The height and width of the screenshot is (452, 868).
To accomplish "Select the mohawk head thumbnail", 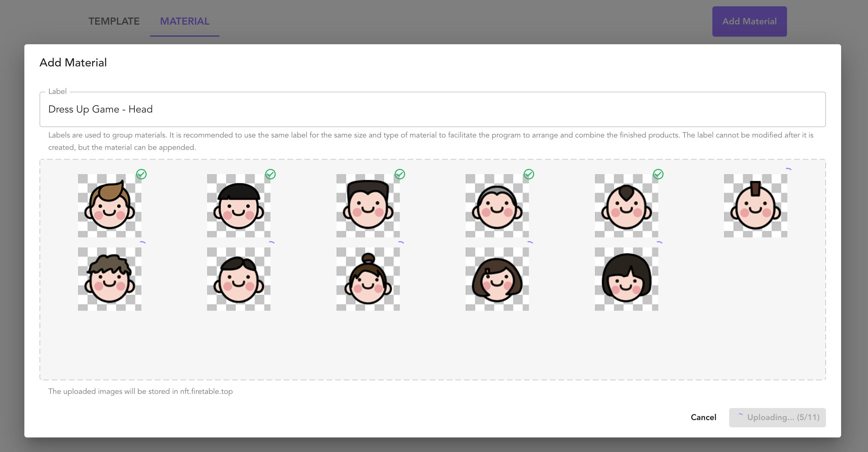I will (x=755, y=206).
